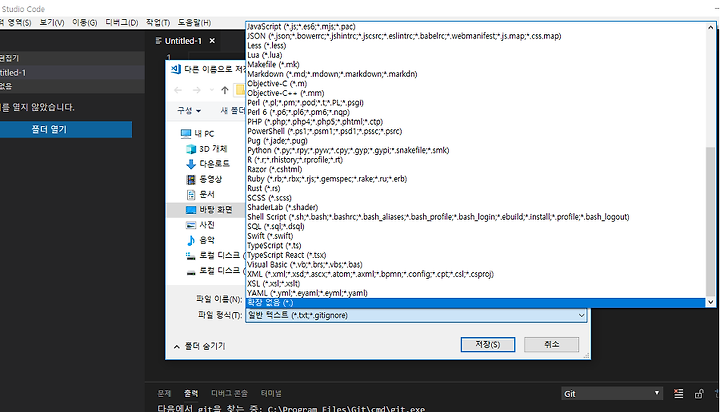Open the 디버그(D) menu
This screenshot has width=720, height=412.
(122, 23)
